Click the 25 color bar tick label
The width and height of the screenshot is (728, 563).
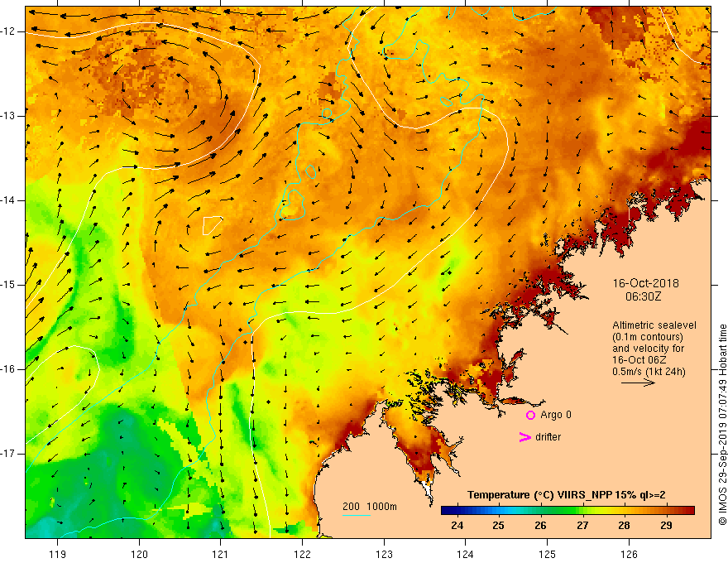point(499,526)
